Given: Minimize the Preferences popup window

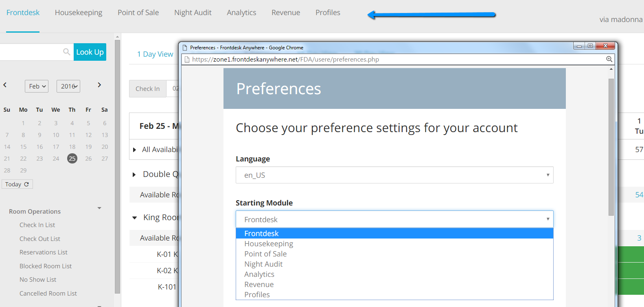Looking at the screenshot, I should tap(579, 46).
